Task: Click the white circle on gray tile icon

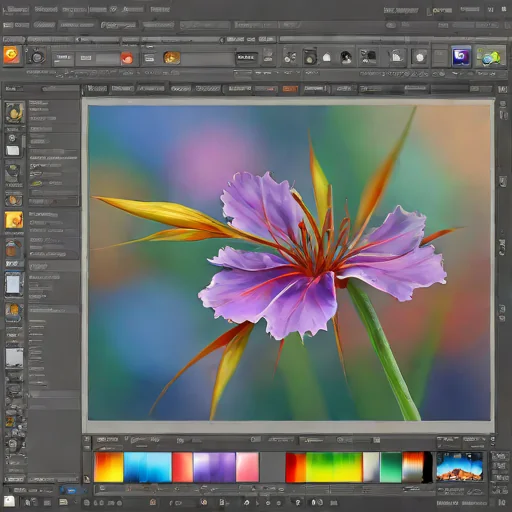Action: point(420,57)
